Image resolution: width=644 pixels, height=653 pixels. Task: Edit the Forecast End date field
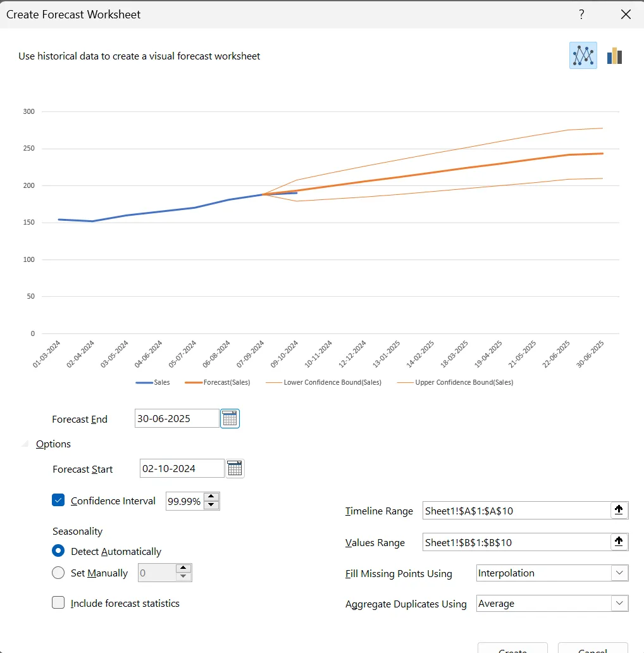[177, 418]
